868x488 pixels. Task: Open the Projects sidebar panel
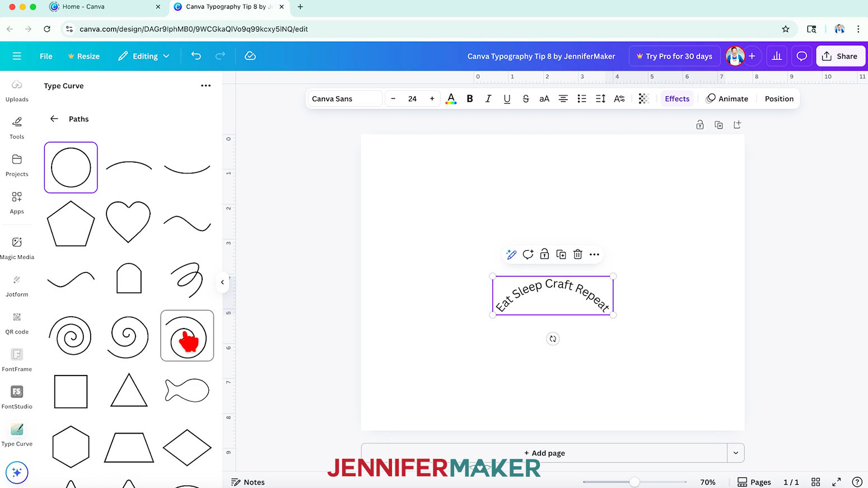pyautogui.click(x=17, y=166)
